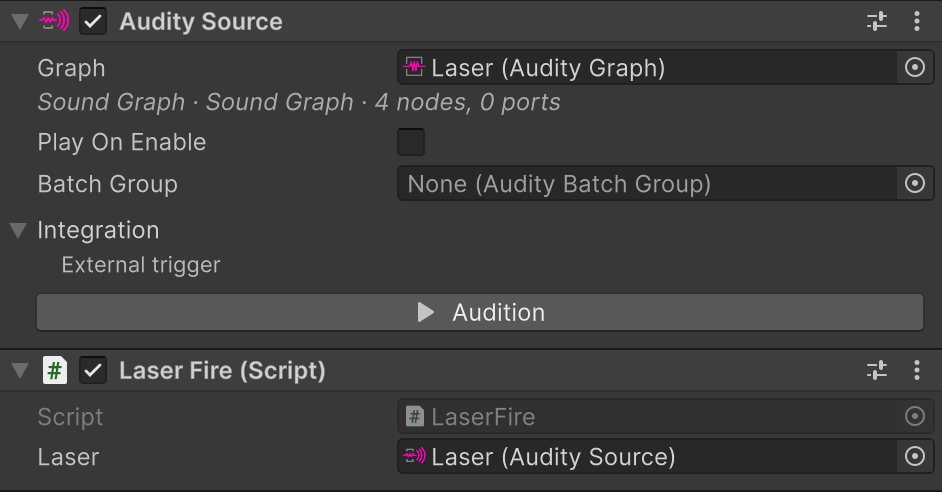Click the Script property label
This screenshot has width=942, height=492.
[x=70, y=418]
